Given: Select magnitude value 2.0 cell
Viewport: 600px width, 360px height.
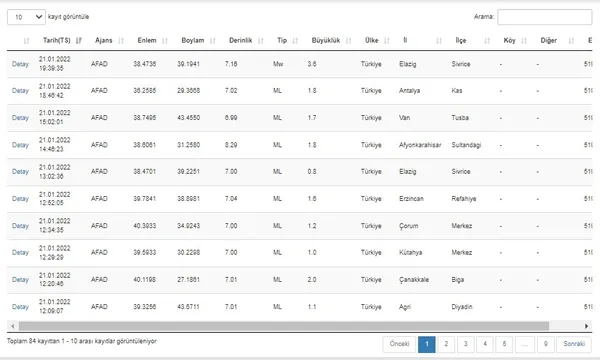Looking at the screenshot, I should click(x=312, y=280).
